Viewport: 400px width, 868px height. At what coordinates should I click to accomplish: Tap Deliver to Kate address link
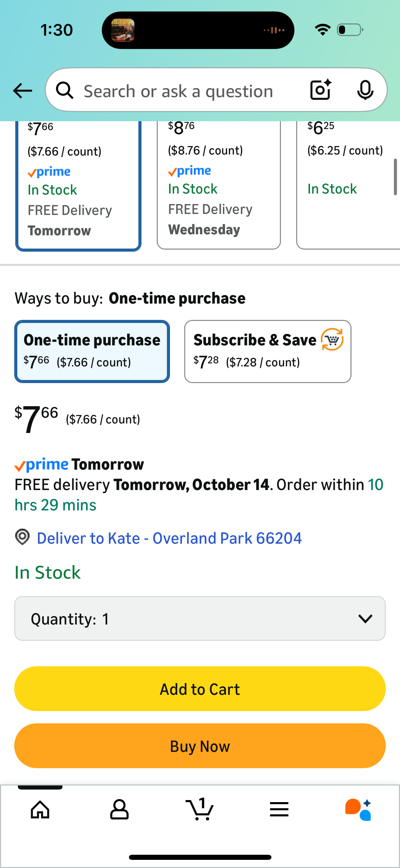pyautogui.click(x=169, y=538)
